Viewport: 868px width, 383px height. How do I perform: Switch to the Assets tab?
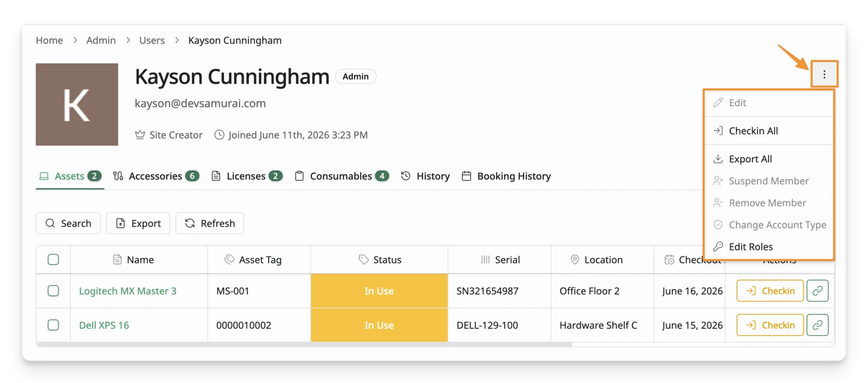pyautogui.click(x=70, y=176)
